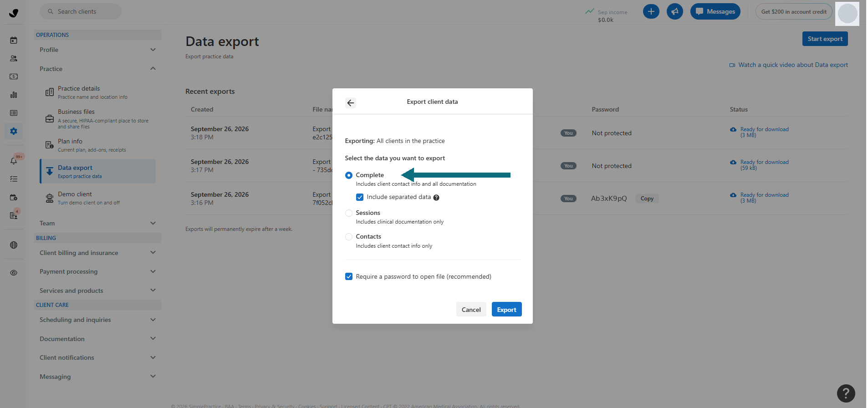Click the megaphone announcements icon

pos(675,11)
